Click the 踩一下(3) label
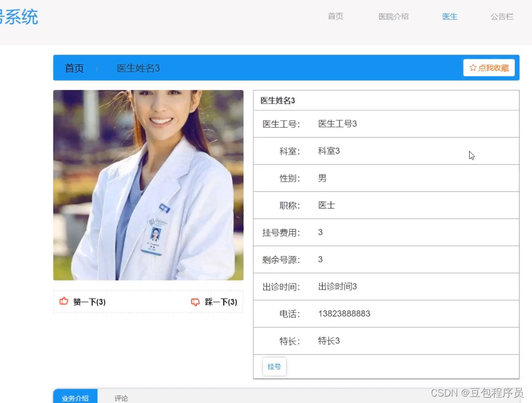532x403 pixels. coord(221,302)
